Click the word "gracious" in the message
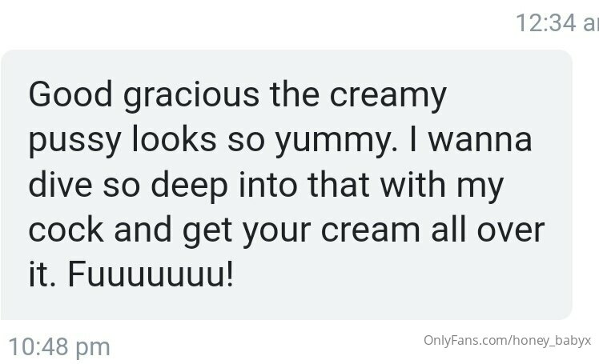This screenshot has width=599, height=364. [191, 95]
